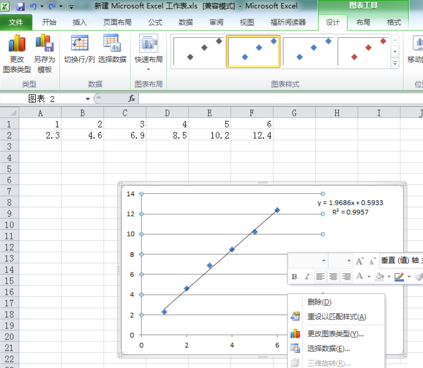Open the mini toolbar font size dropdown
The height and width of the screenshot is (368, 423).
tap(349, 261)
